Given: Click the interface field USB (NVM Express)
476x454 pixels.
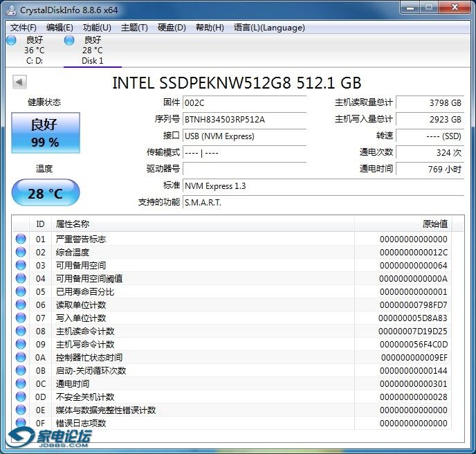Looking at the screenshot, I should tap(244, 136).
